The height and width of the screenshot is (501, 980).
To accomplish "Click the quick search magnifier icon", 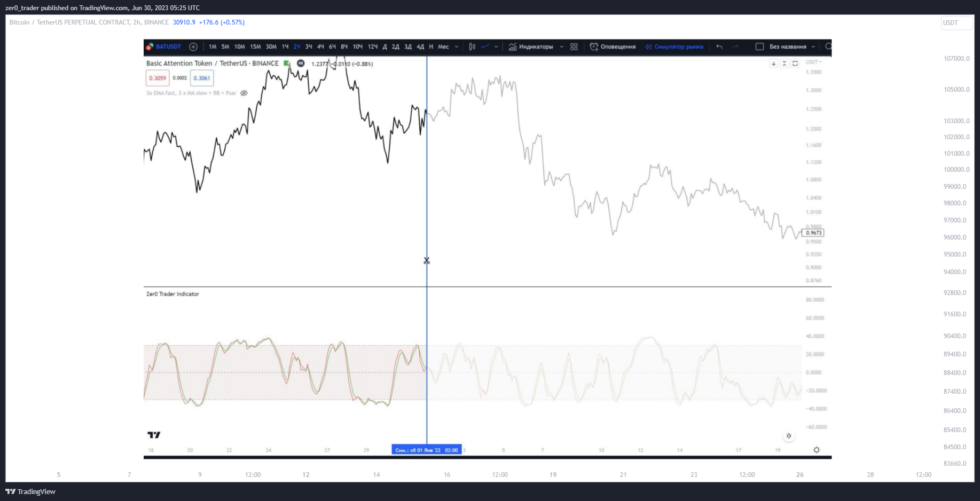I will (x=828, y=47).
